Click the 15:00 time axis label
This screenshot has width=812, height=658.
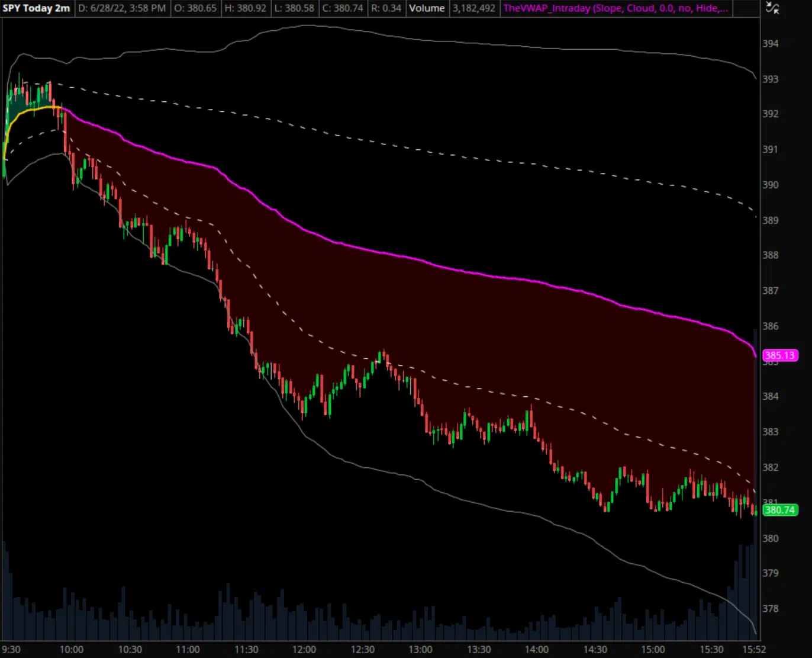(653, 650)
